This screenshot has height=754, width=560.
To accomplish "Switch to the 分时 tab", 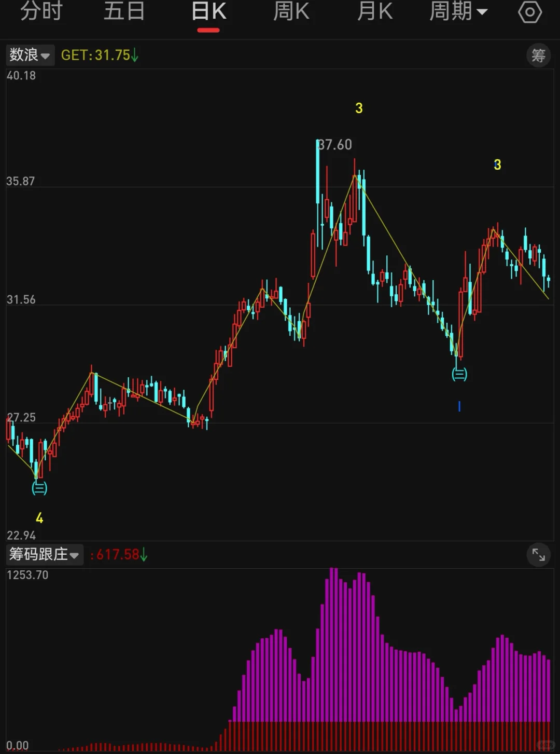I will [x=41, y=11].
